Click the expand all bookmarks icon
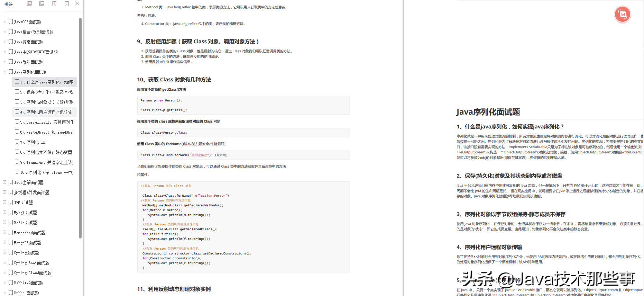Screen dimensions: 644x296 point(29,3)
